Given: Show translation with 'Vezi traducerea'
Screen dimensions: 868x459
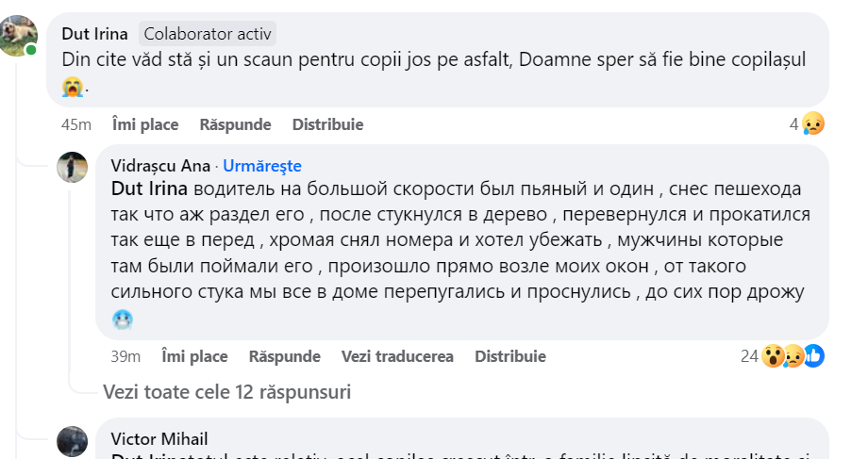Looking at the screenshot, I should (x=397, y=356).
